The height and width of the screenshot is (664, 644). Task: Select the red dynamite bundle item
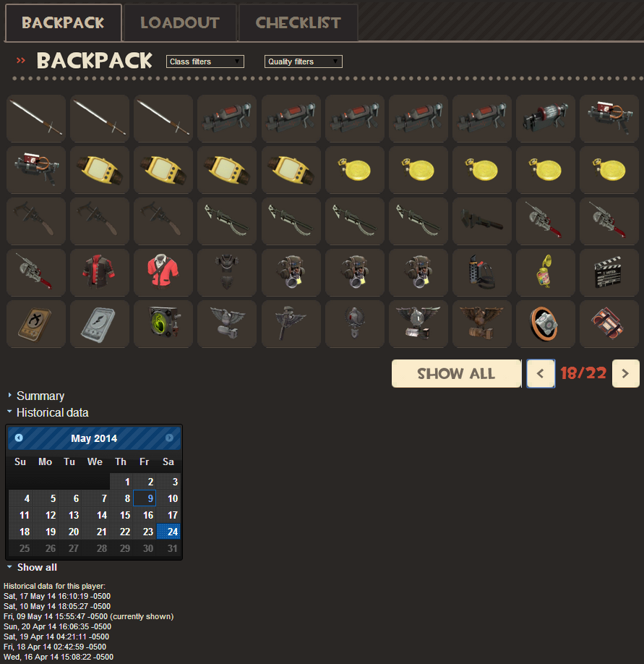pos(609,323)
